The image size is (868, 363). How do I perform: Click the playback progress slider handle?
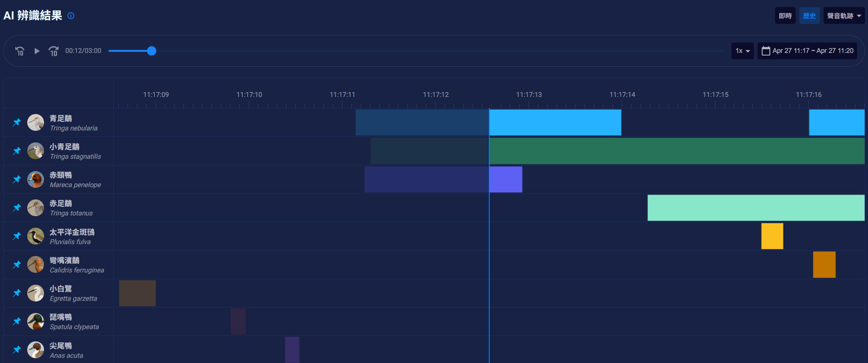point(151,51)
